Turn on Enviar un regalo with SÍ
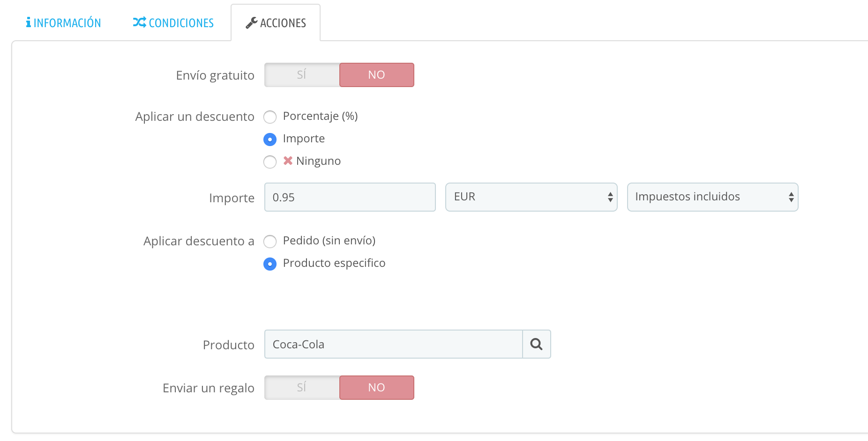Image resolution: width=868 pixels, height=441 pixels. point(302,388)
